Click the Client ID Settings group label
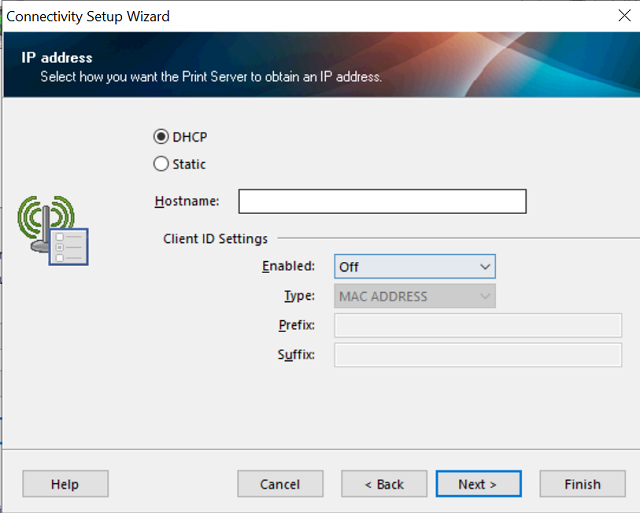Image resolution: width=640 pixels, height=513 pixels. 215,239
